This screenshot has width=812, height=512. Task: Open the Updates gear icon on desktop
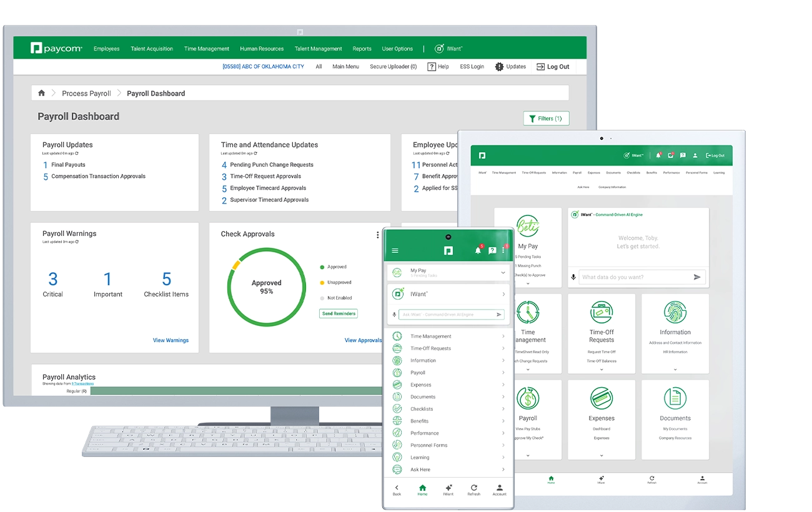tap(499, 67)
